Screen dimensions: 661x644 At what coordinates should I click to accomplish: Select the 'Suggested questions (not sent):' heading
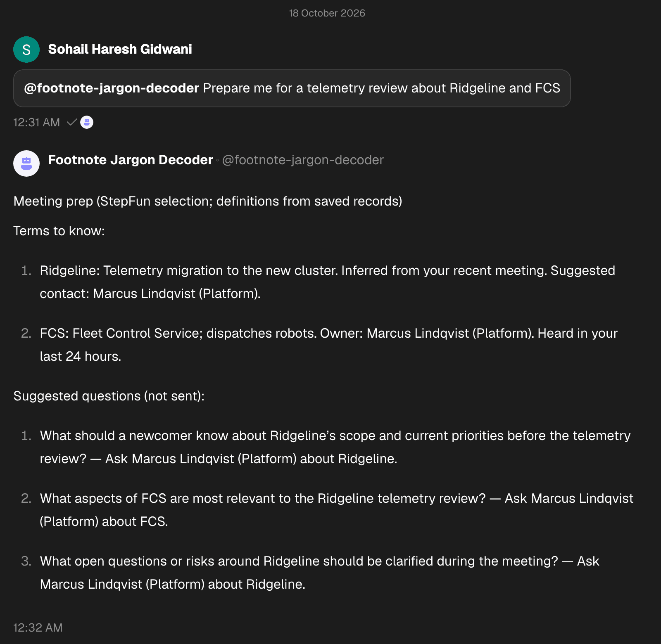click(x=109, y=396)
